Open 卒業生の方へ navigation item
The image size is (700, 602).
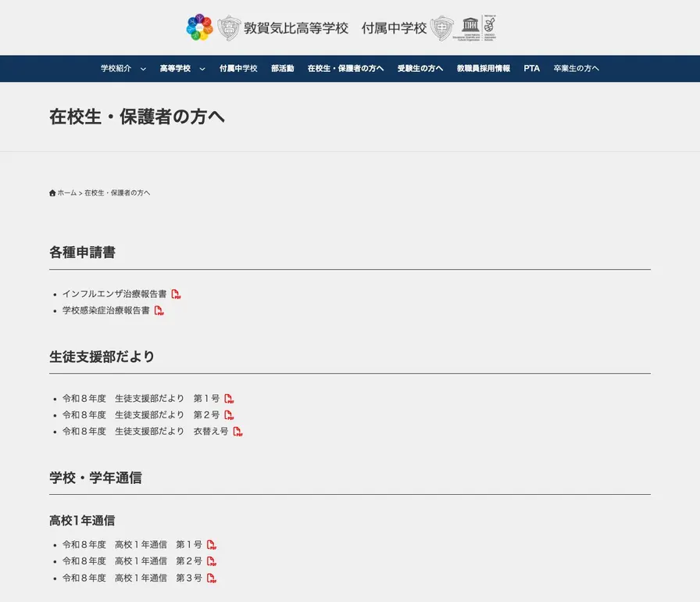pos(577,68)
